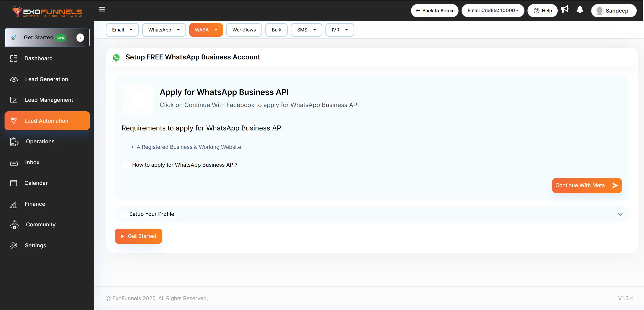644x310 pixels.
Task: Click the rocket icon in Get Started
Action: point(13,38)
